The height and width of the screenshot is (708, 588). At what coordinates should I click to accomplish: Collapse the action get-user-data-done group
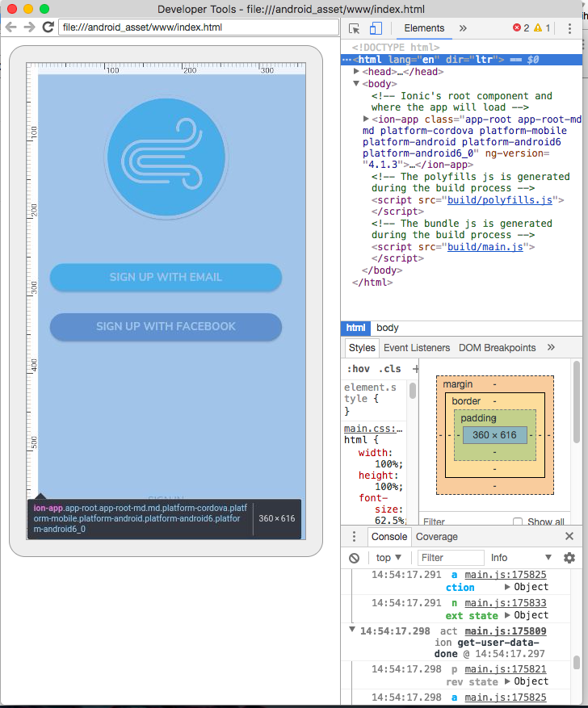352,630
